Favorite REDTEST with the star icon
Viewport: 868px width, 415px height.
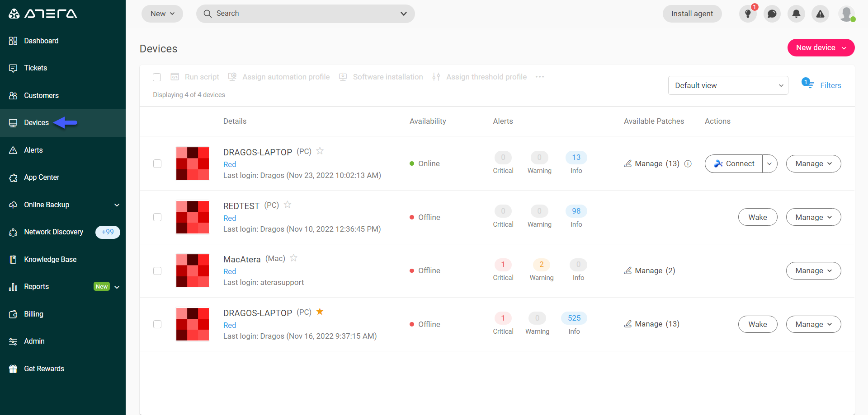pos(288,205)
